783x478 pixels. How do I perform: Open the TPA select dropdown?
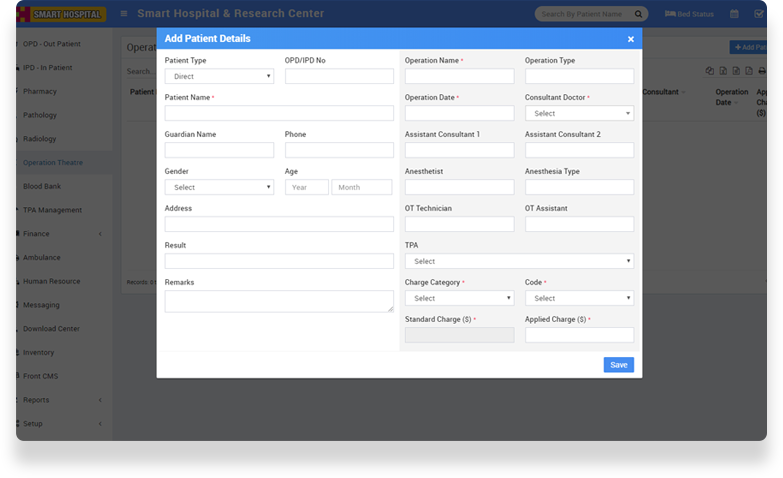coord(519,261)
